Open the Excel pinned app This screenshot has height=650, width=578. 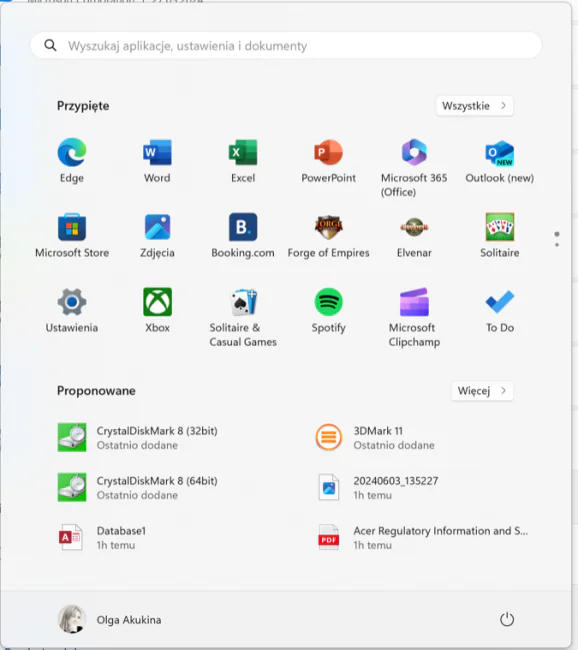coord(243,160)
